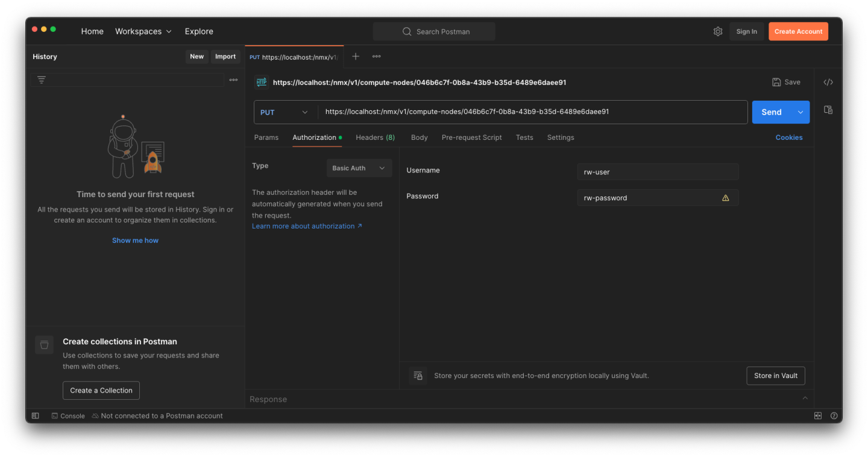Click the password warning icon
The image size is (868, 457).
click(x=725, y=198)
